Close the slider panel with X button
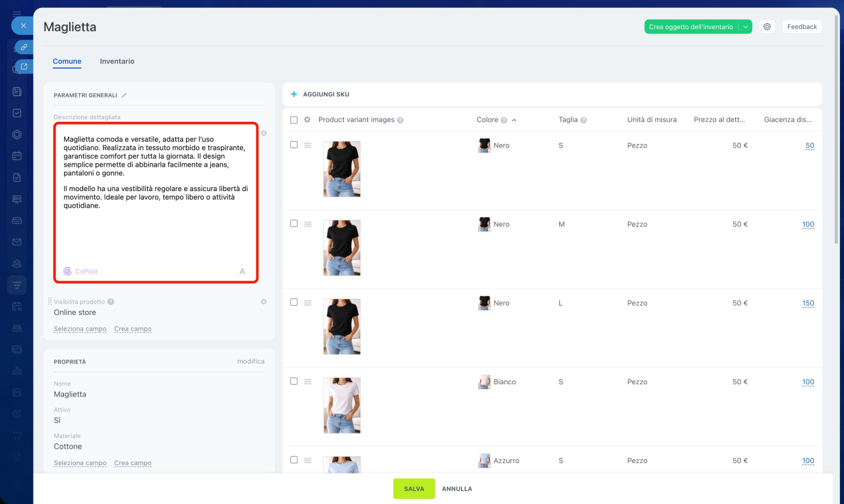The image size is (844, 504). click(x=23, y=26)
